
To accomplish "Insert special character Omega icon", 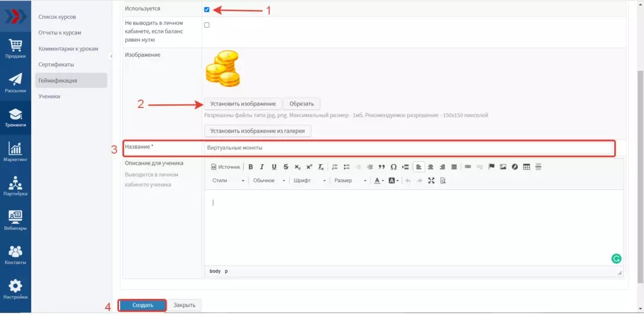I will 393,167.
